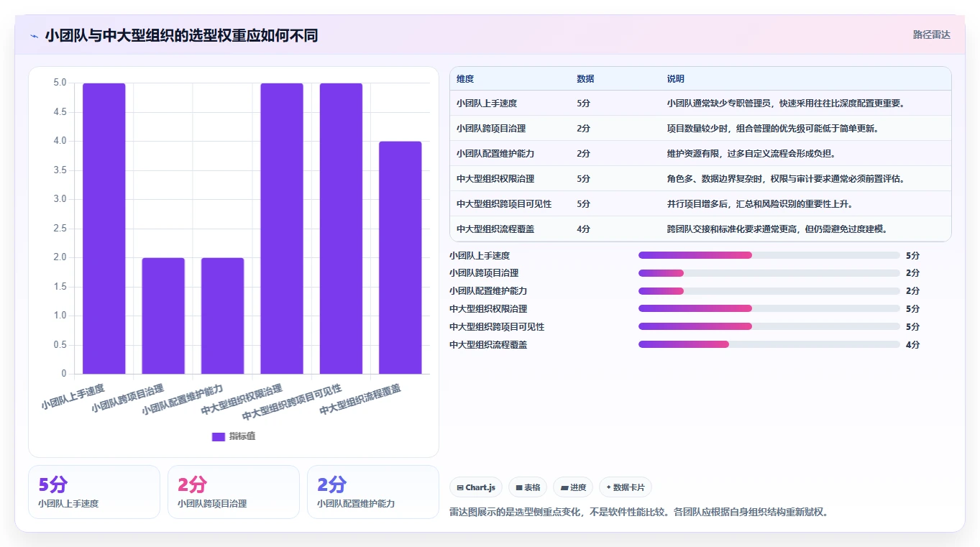Screen dimensions: 980x547
Task: Click the 进度 tag chip
Action: tap(573, 487)
